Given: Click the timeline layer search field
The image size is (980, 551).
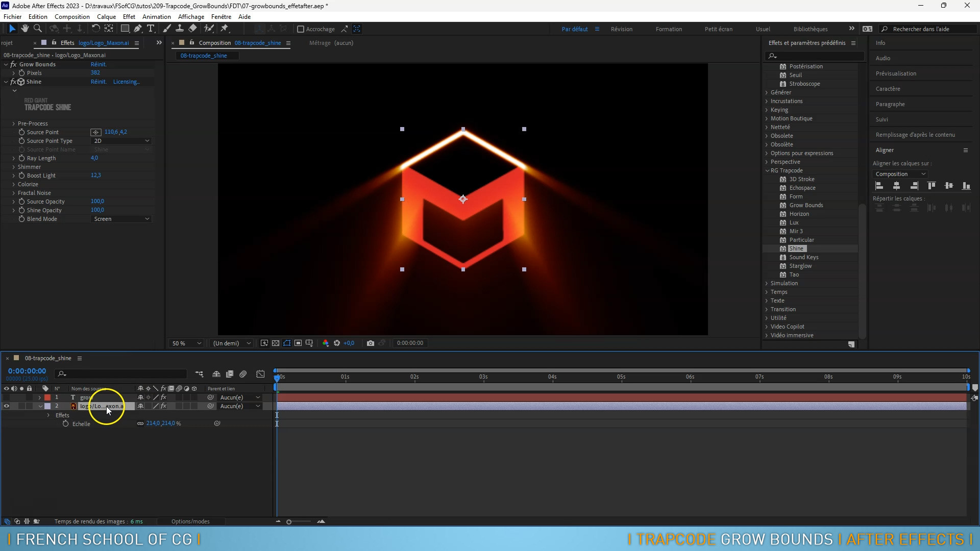Looking at the screenshot, I should pos(121,374).
